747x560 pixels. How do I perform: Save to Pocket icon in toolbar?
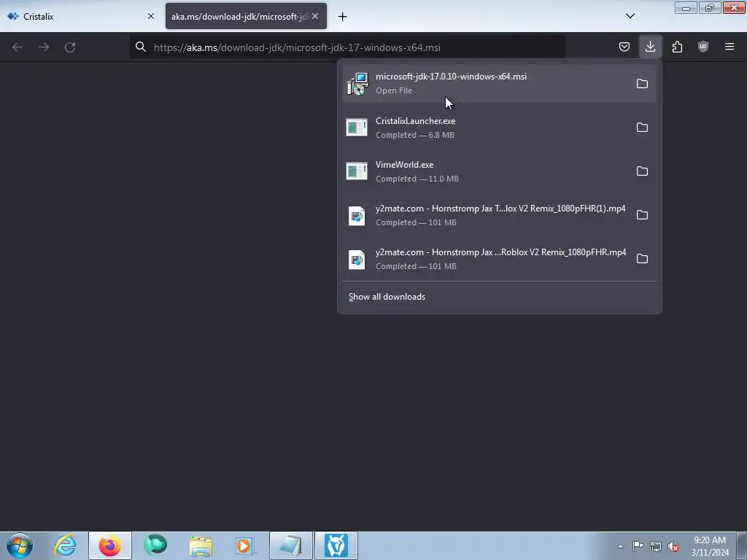click(x=624, y=47)
